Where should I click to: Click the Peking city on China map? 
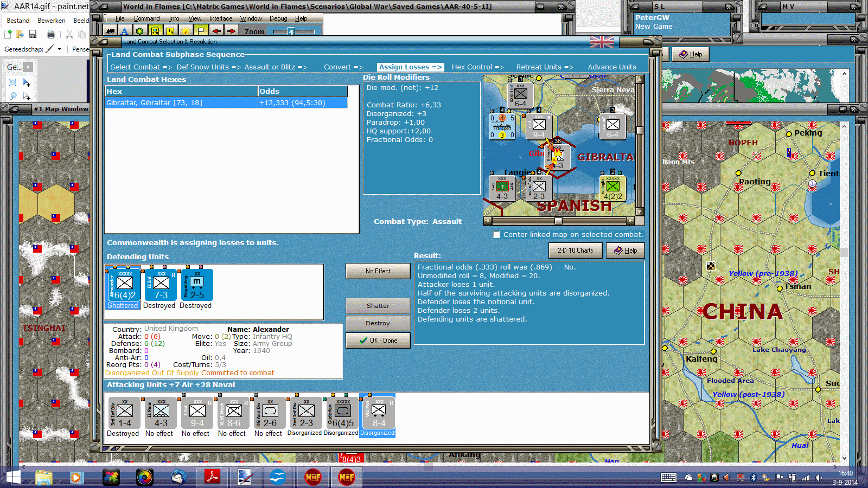[789, 133]
